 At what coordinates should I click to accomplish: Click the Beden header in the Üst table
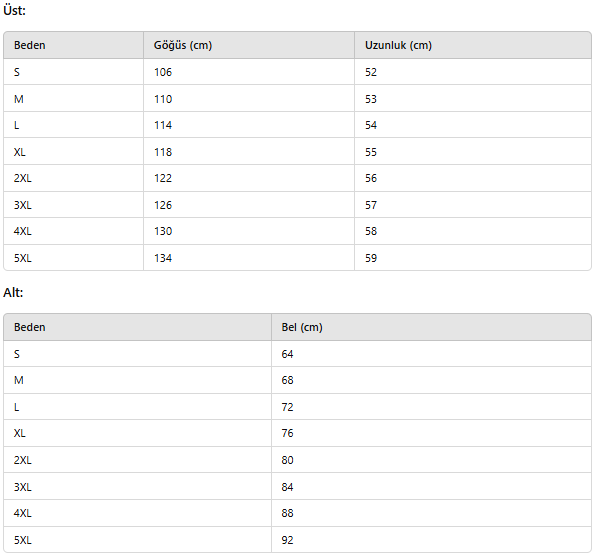[x=73, y=45]
